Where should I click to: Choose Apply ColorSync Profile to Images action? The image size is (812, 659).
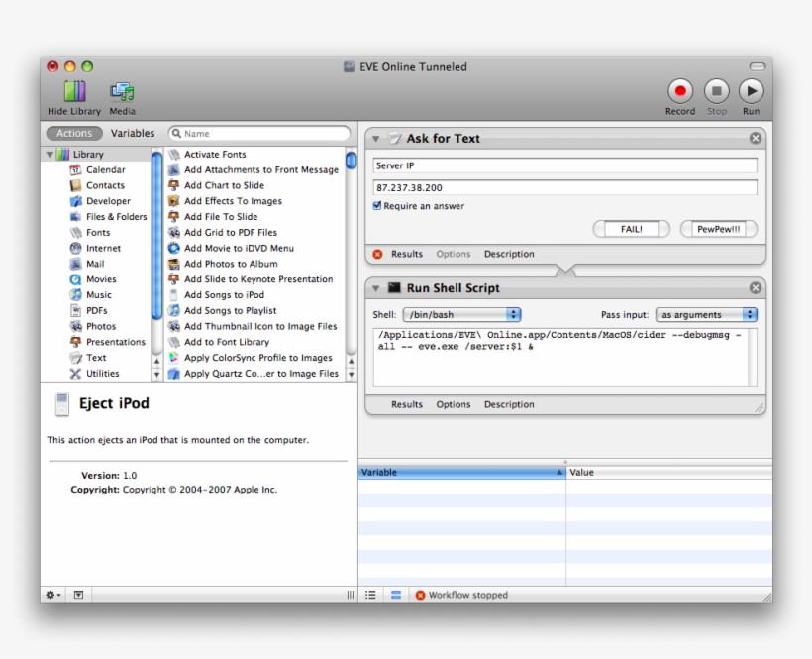250,358
